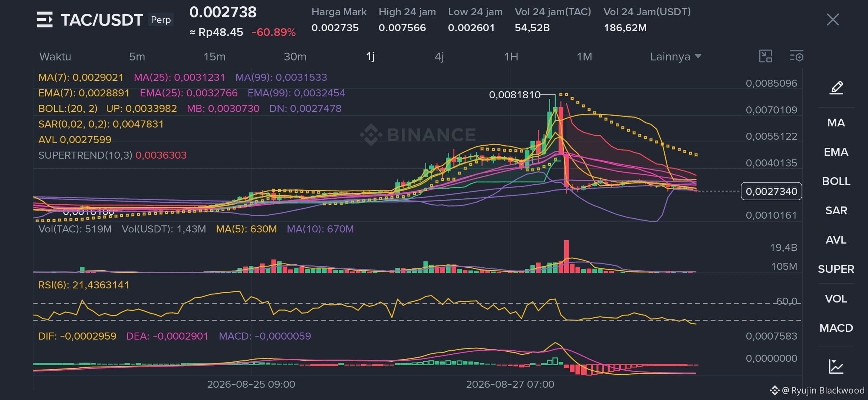This screenshot has height=400, width=868.
Task: Tap the Vol(TAC): 519M label
Action: tap(75, 229)
